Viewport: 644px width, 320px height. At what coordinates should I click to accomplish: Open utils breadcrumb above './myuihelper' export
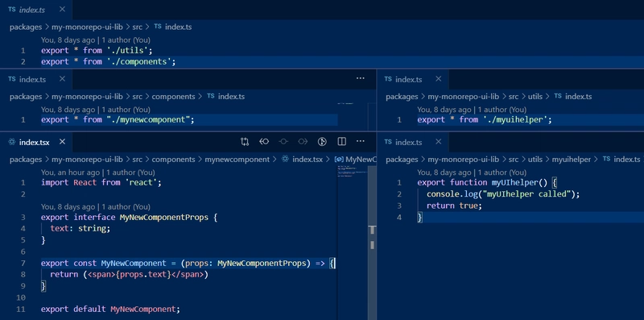[x=535, y=96]
